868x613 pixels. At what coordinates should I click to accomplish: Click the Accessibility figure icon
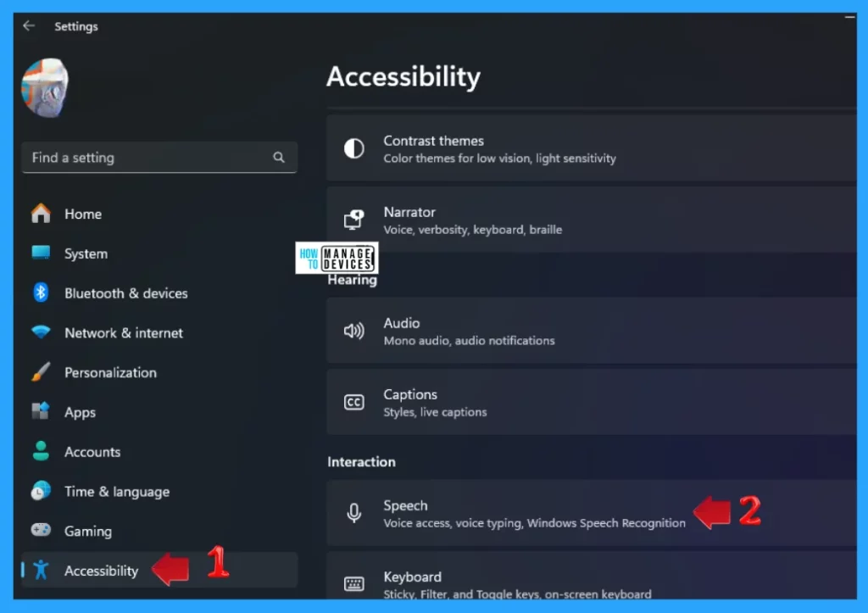coord(41,570)
